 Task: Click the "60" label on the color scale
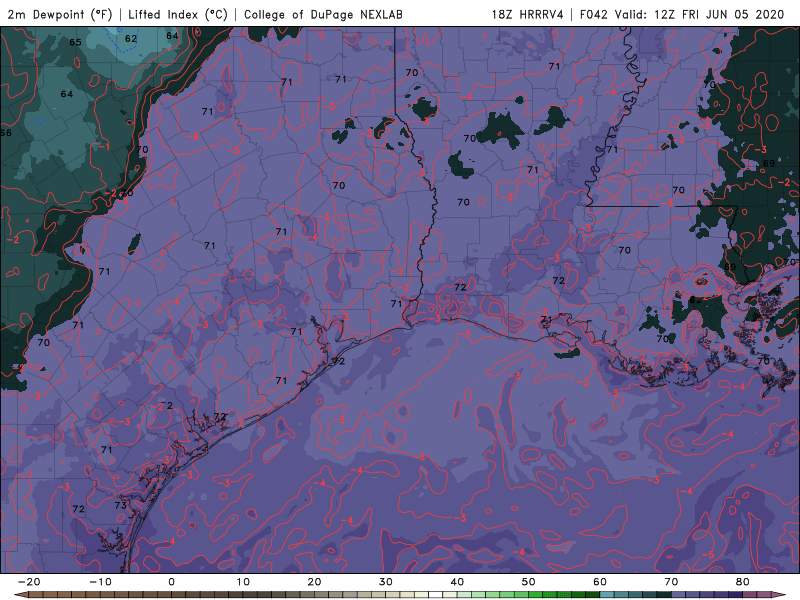[600, 582]
